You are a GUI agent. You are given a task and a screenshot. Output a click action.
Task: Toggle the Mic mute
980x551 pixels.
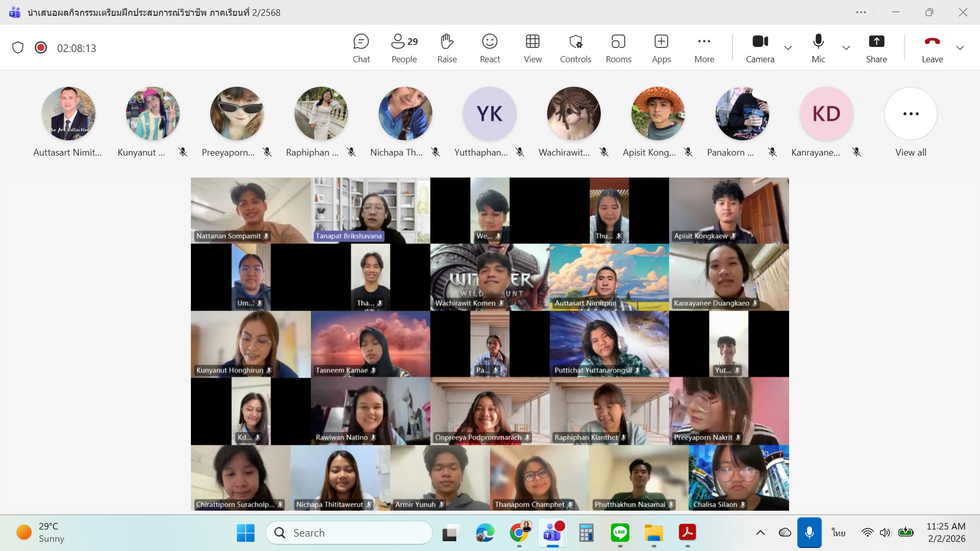[818, 48]
